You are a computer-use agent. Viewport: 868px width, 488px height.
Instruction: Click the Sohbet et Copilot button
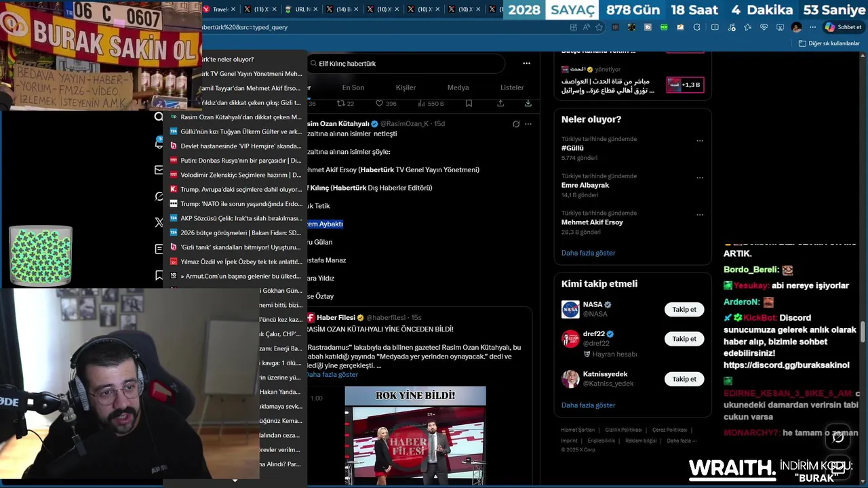coord(843,27)
